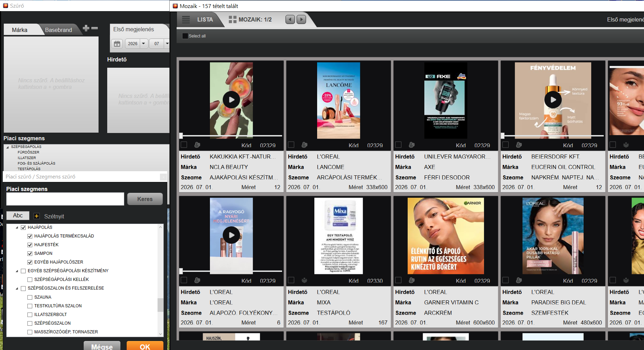Check SZÉPSÉGÁPOLÁSI KELLÉK checkbox
Image resolution: width=644 pixels, height=350 pixels.
click(x=30, y=280)
